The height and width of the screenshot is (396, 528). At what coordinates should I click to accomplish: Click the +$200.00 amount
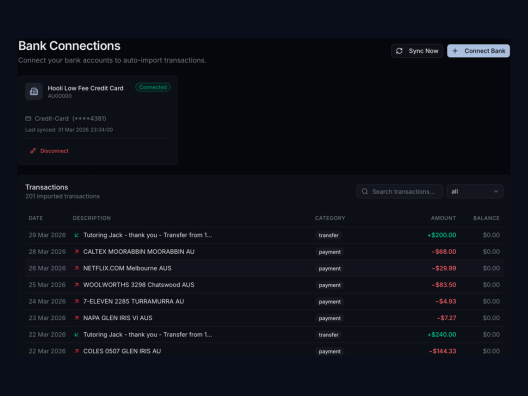(x=442, y=235)
